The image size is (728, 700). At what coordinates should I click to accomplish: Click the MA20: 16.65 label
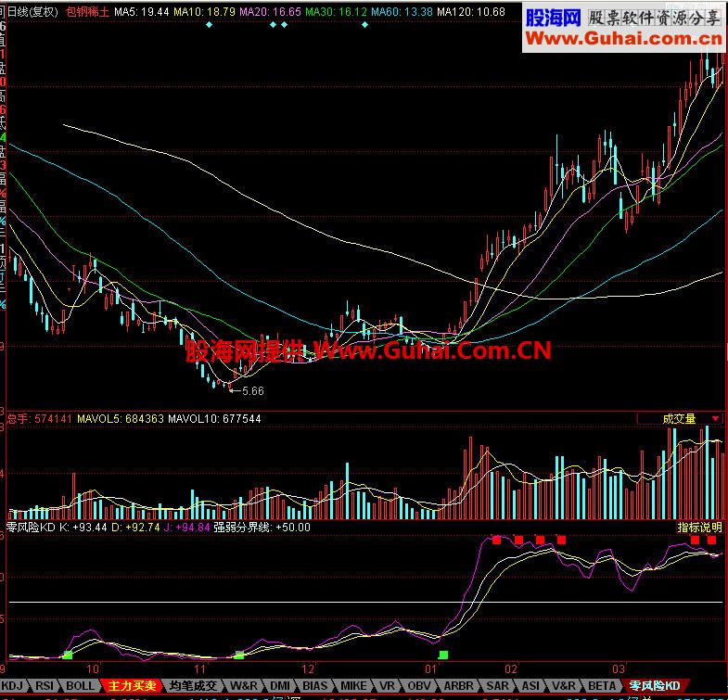[270, 12]
